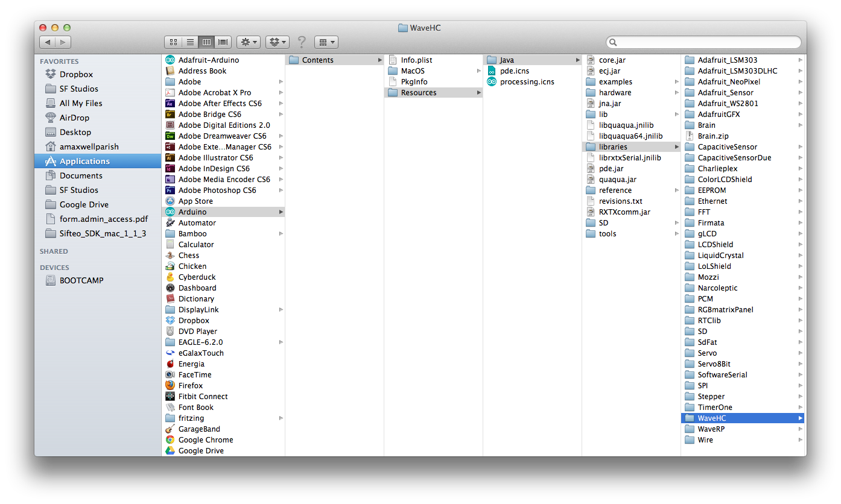Screen dimensions: 841x504
Task: Select the revisions.txt file
Action: click(632, 201)
